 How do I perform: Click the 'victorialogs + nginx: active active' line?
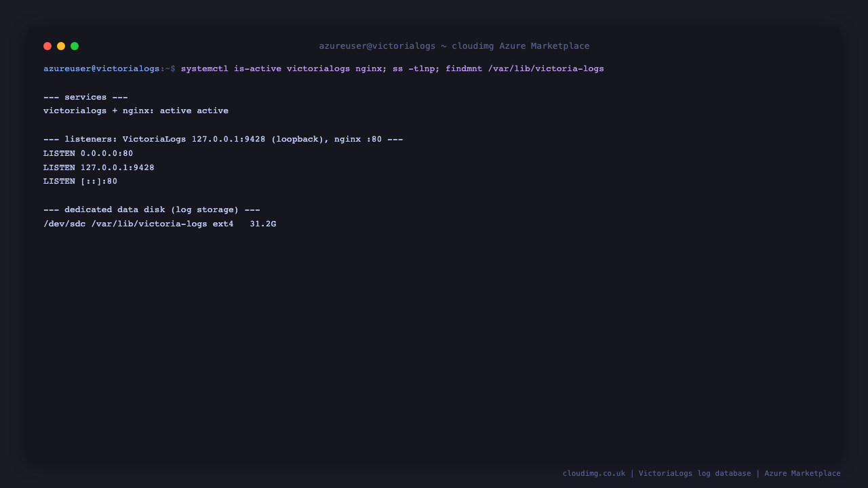[x=136, y=110]
